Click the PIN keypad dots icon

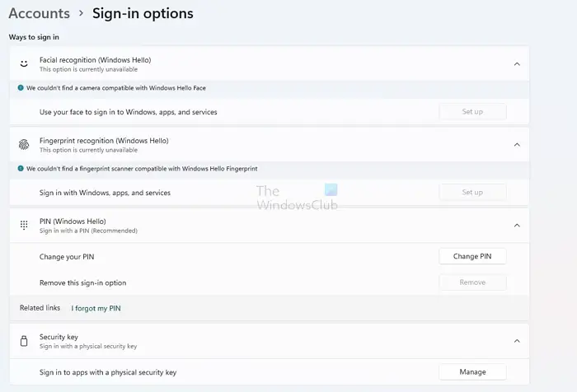coord(24,225)
